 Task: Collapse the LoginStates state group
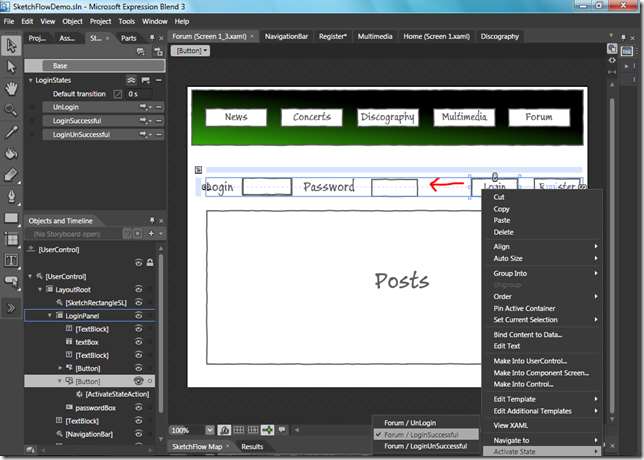pyautogui.click(x=31, y=79)
